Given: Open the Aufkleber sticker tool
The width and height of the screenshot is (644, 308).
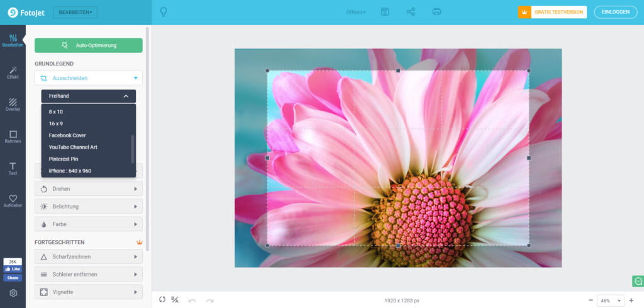Looking at the screenshot, I should pos(13,201).
